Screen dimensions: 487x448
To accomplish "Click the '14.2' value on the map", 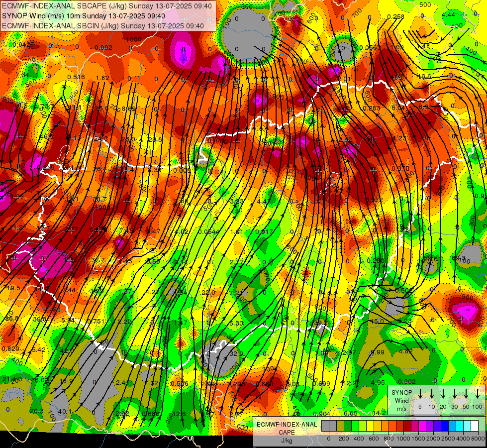I will (x=379, y=413).
